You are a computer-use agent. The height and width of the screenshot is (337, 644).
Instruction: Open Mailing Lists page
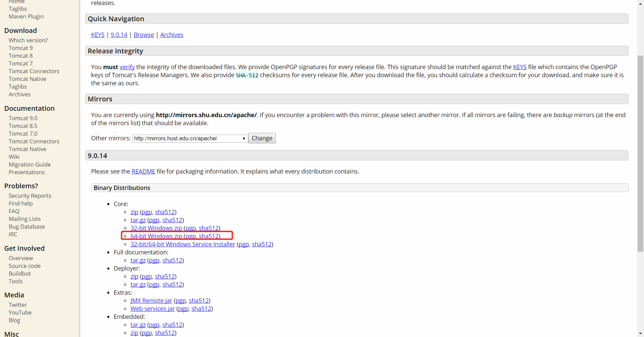tap(25, 219)
